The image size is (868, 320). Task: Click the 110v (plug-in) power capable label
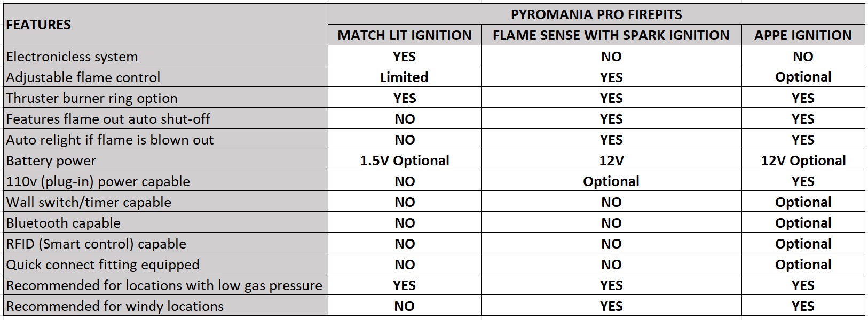(165, 181)
